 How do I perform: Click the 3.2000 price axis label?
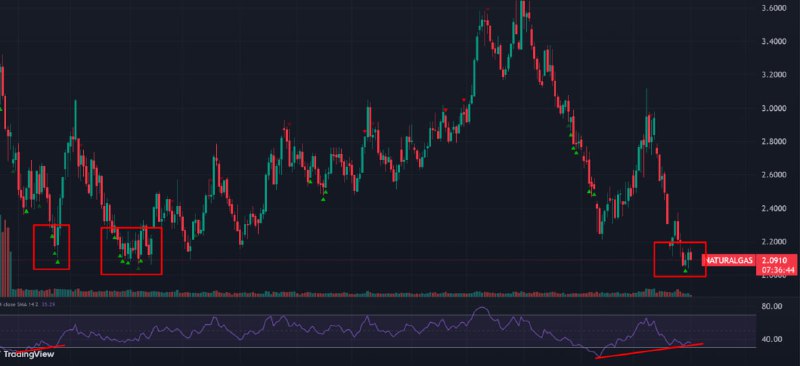point(774,75)
